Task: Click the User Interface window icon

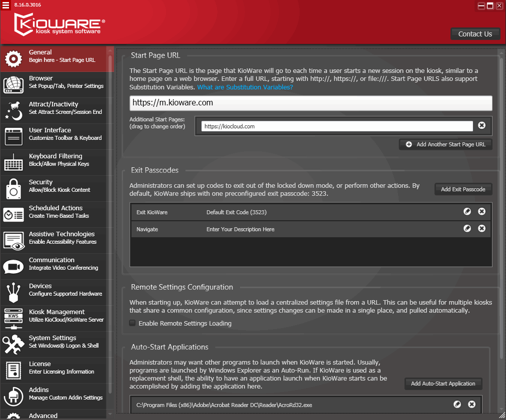Action: pyautogui.click(x=13, y=136)
